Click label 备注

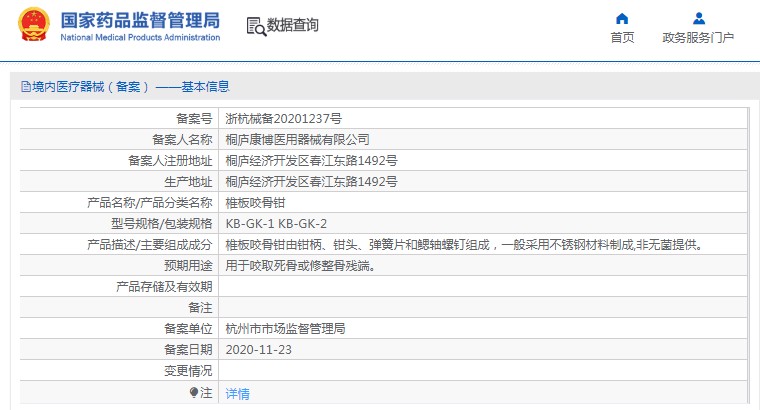200,308
